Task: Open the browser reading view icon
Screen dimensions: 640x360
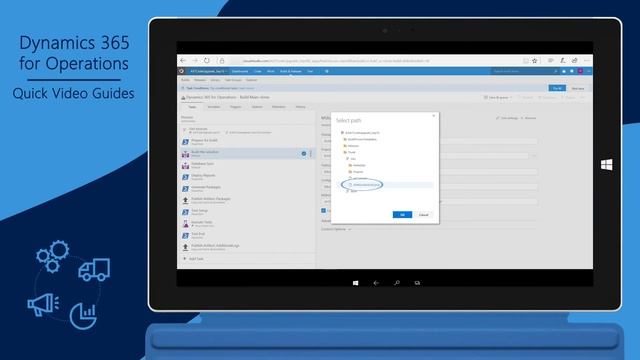Action: 526,61
